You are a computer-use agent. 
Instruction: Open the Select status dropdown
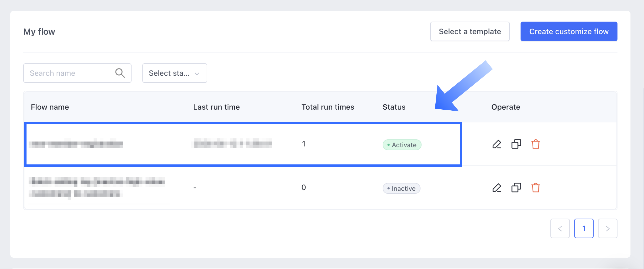point(175,73)
